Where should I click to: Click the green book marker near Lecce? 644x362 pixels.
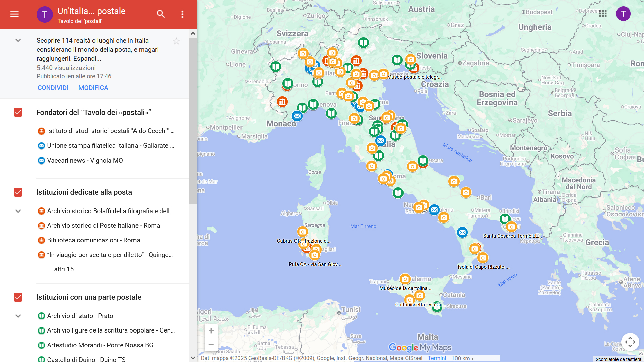(505, 219)
